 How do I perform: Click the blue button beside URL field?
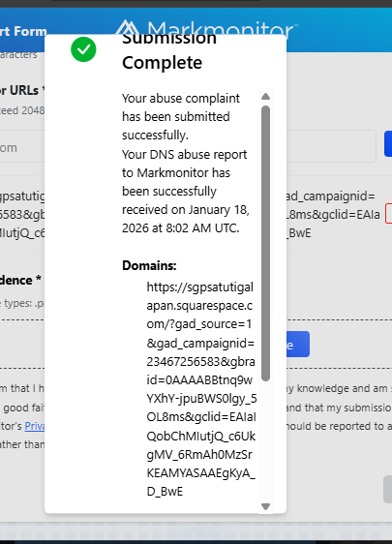388,143
